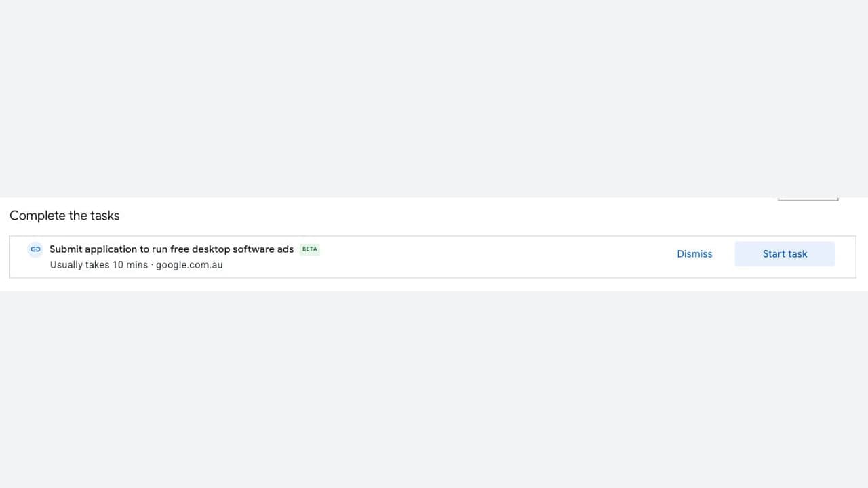Click the green BETA badge
The width and height of the screenshot is (868, 488).
click(309, 249)
